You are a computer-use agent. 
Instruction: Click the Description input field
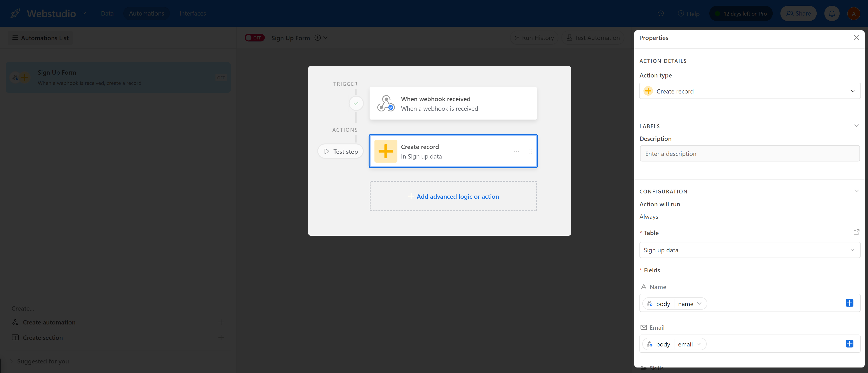(749, 154)
